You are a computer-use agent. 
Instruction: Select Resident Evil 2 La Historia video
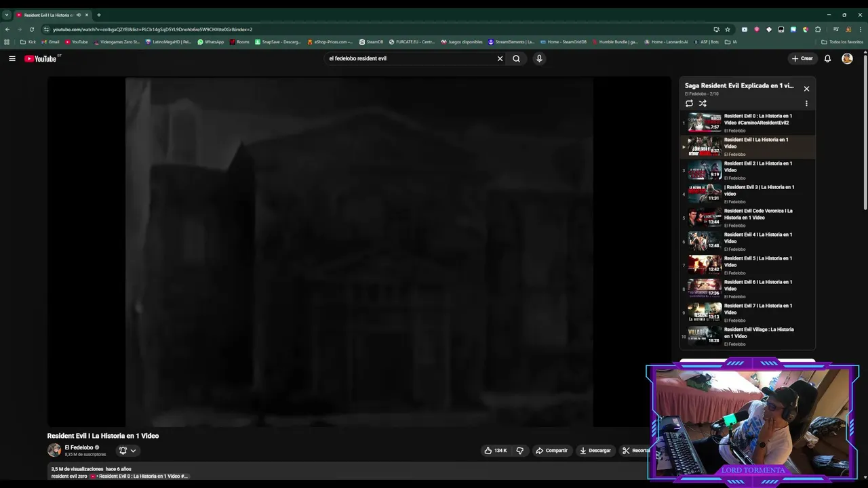747,170
